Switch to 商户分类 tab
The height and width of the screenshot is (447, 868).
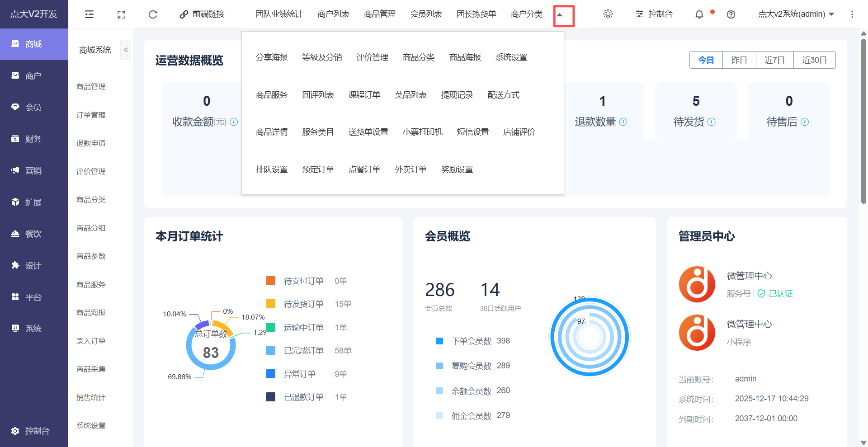coord(527,14)
